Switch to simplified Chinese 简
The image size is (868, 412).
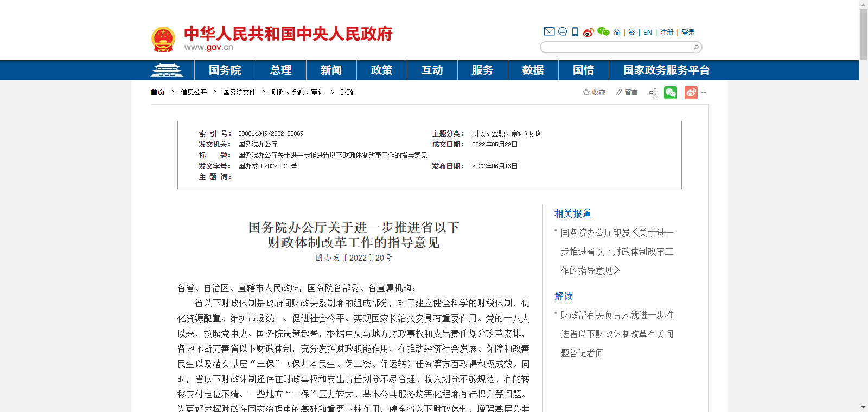617,33
